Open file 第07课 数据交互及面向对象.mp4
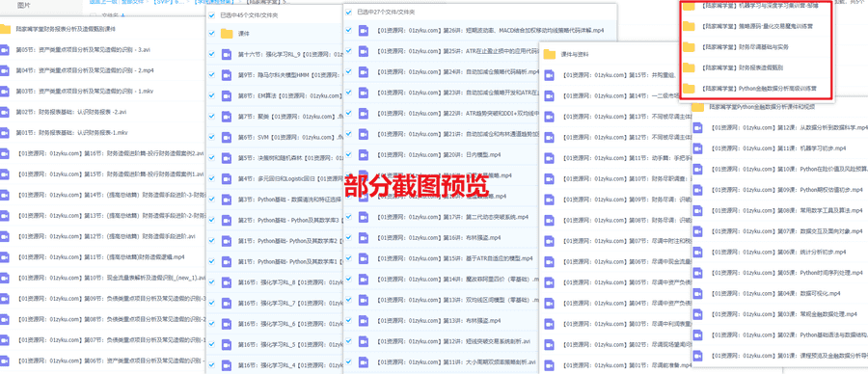The height and width of the screenshot is (374, 868). tap(786, 231)
